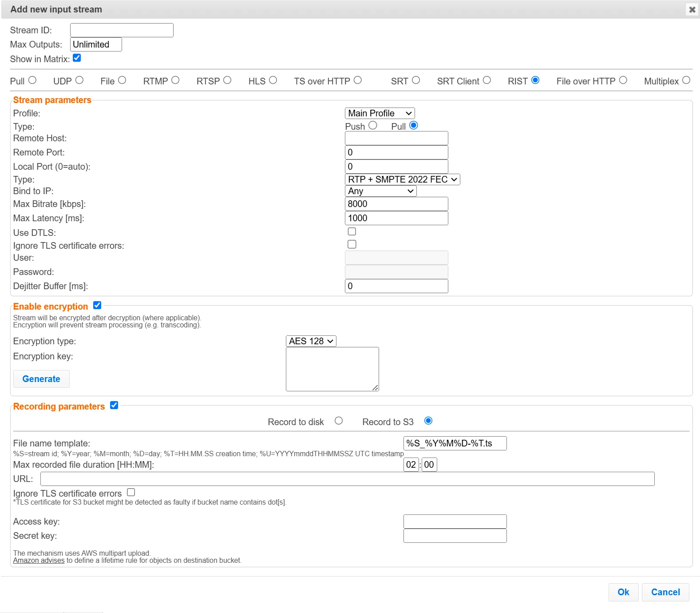
Task: Select the UDP input type
Action: pyautogui.click(x=79, y=80)
